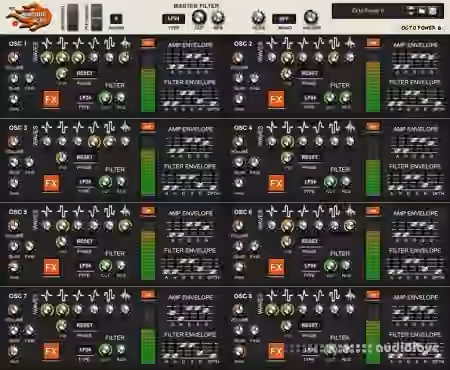Open OSC 8 filter type dropdown
Image resolution: width=450 pixels, height=370 pixels.
pyautogui.click(x=310, y=350)
